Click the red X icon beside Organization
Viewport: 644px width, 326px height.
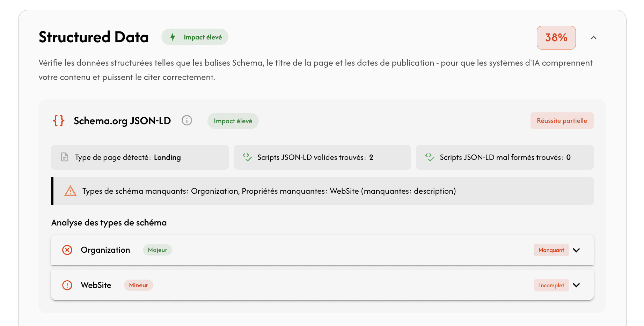[67, 250]
